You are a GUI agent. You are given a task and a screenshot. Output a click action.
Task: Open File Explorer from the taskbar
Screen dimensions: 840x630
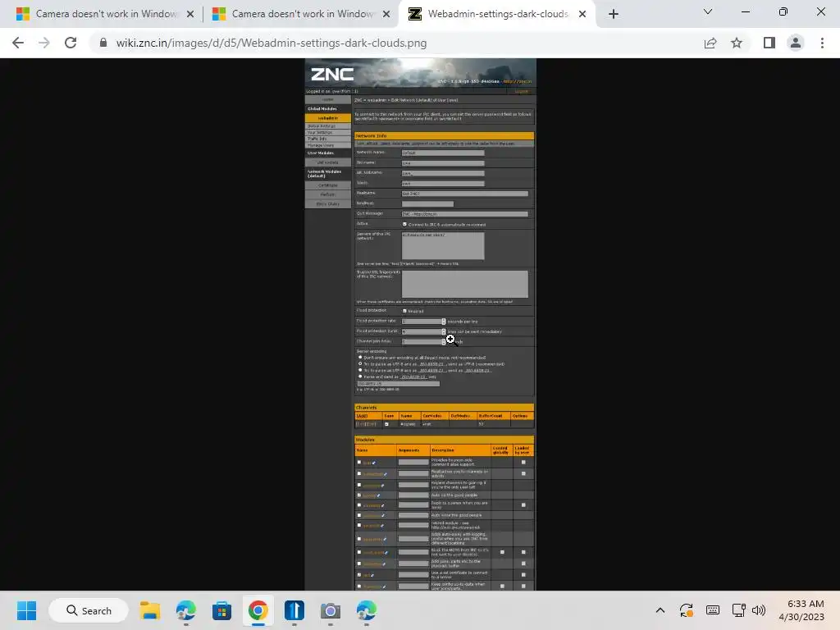tap(150, 610)
